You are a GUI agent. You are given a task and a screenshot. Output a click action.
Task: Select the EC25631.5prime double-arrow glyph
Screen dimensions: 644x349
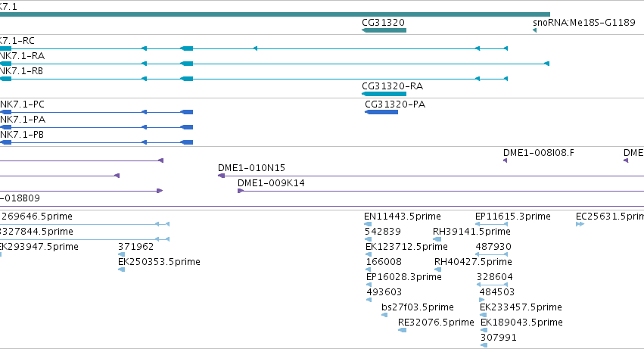click(x=580, y=224)
